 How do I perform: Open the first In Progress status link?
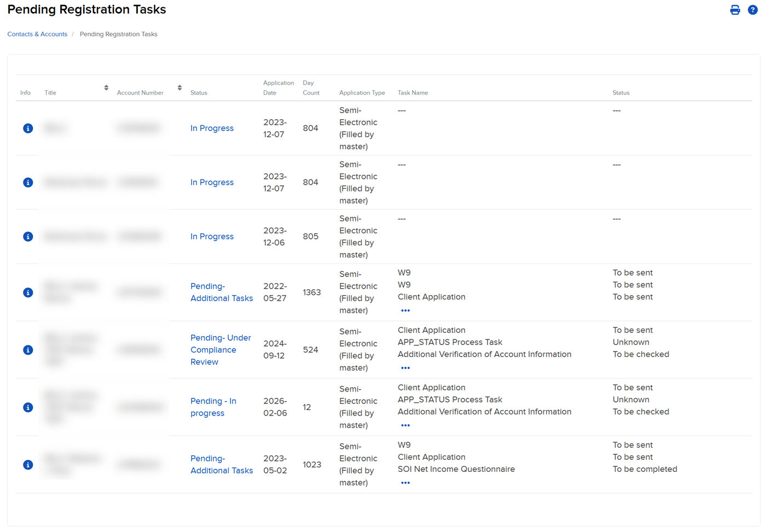tap(212, 128)
